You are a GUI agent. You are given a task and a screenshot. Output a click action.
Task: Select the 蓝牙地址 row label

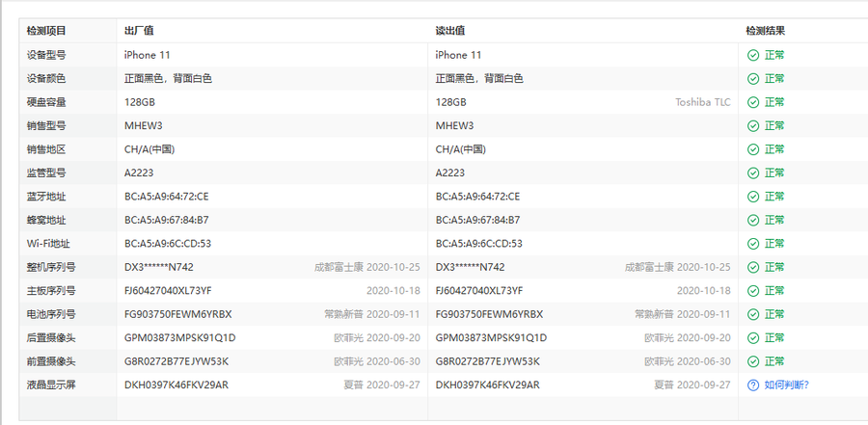coord(46,197)
